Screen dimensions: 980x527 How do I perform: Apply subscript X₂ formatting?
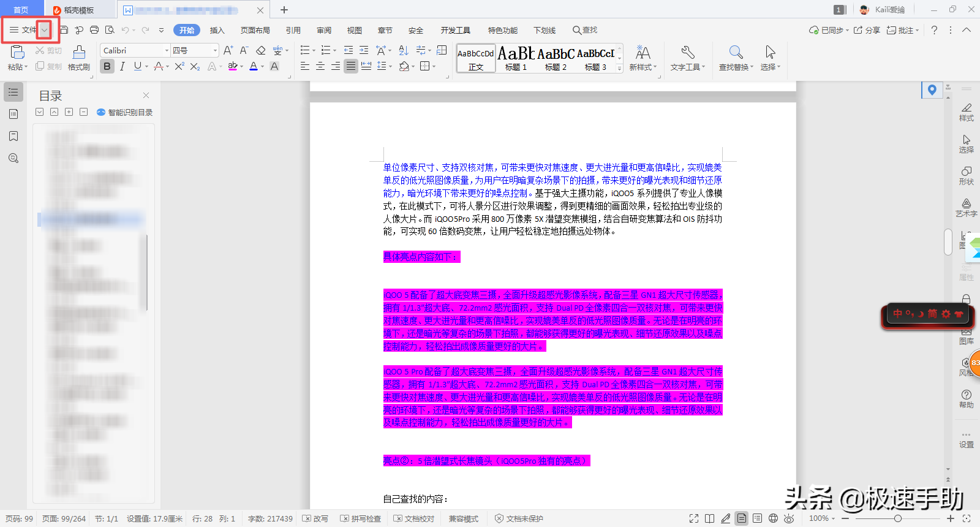pyautogui.click(x=195, y=66)
